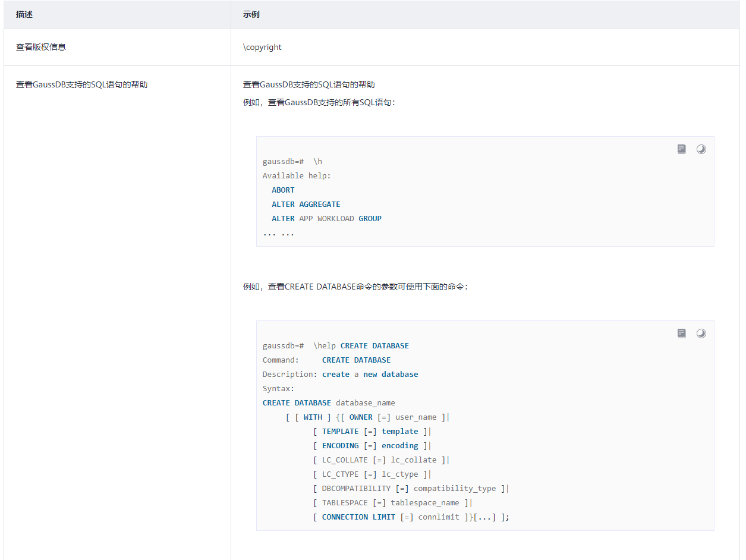Click the ABORT keyword in help output
The width and height of the screenshot is (746, 560).
point(283,190)
